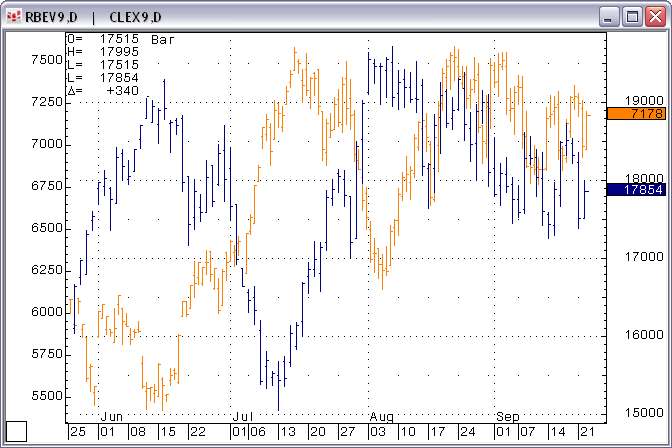672x448 pixels.
Task: Click the 07 date on time axis
Action: click(x=528, y=432)
